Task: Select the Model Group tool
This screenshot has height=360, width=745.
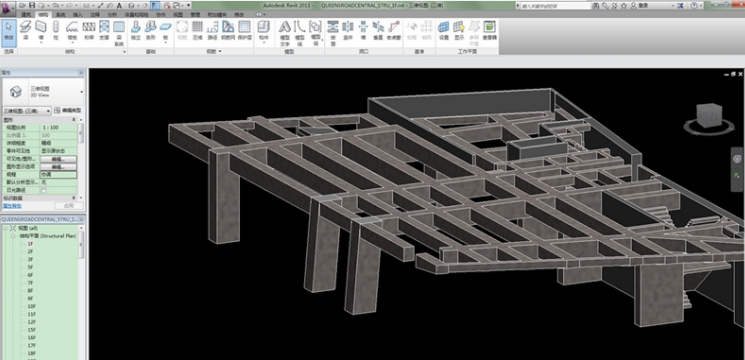Action: (315, 32)
